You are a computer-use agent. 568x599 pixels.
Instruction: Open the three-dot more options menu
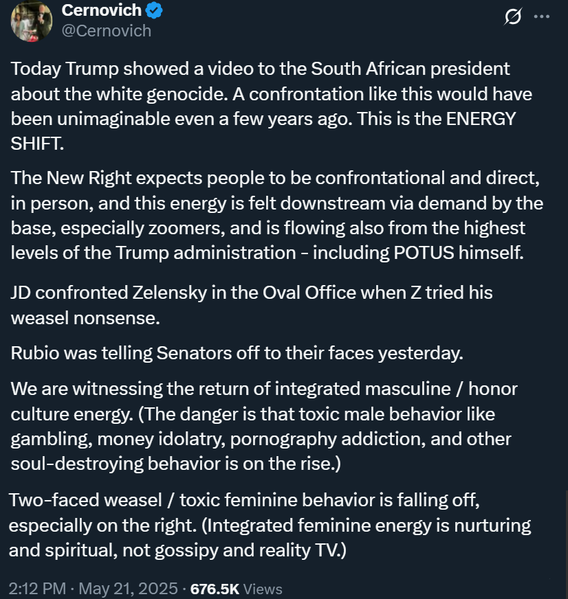pos(542,17)
